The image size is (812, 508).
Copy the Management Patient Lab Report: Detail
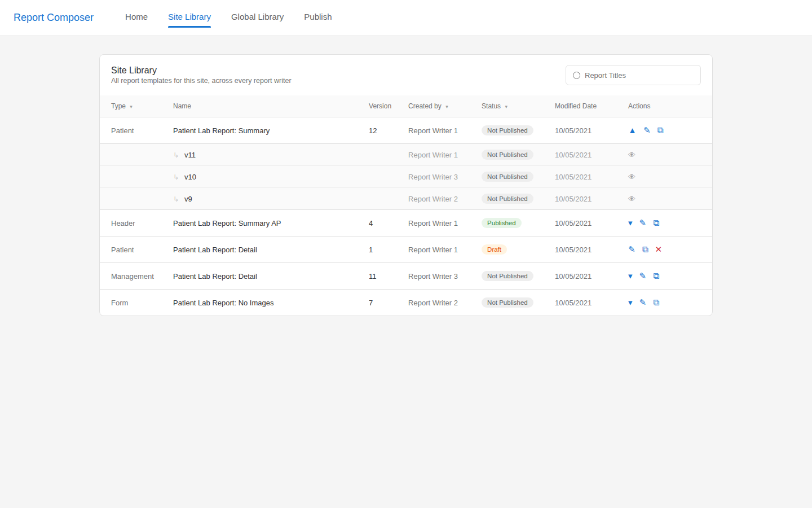(656, 276)
